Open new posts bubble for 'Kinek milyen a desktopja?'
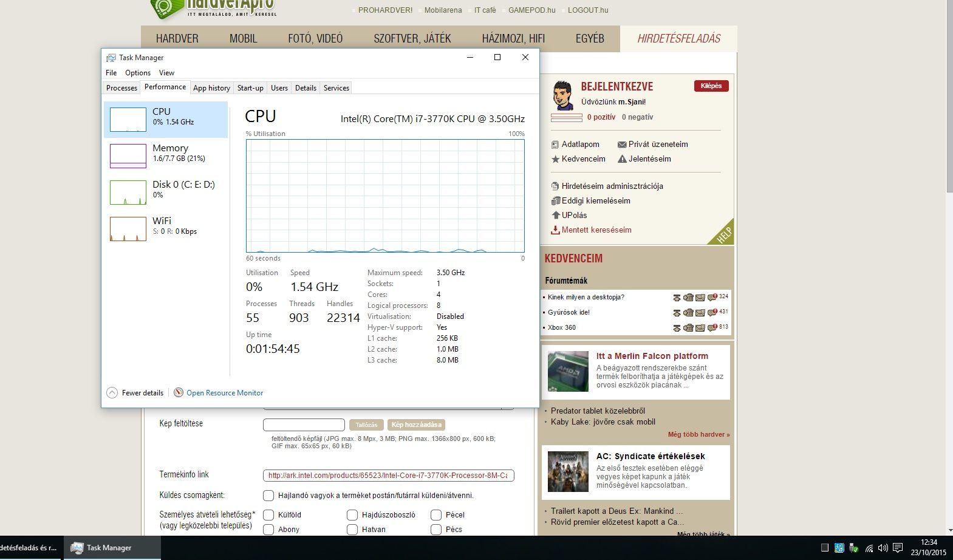This screenshot has height=560, width=953. pos(712,297)
